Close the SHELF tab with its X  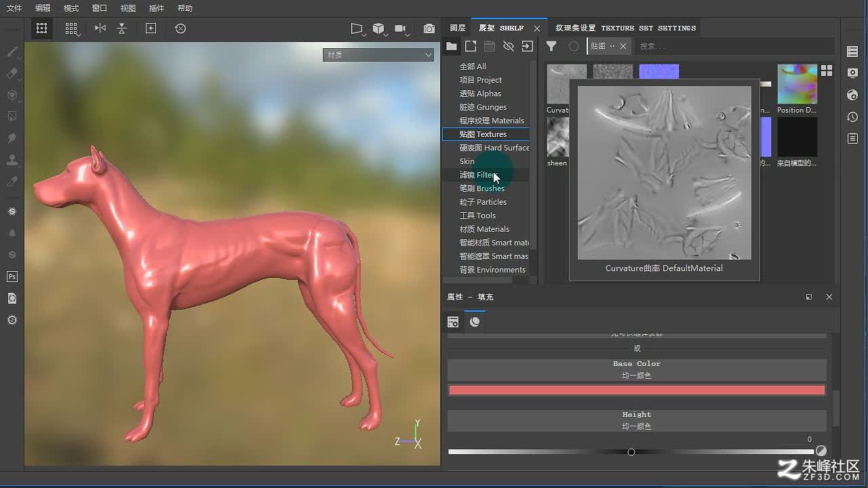point(537,28)
